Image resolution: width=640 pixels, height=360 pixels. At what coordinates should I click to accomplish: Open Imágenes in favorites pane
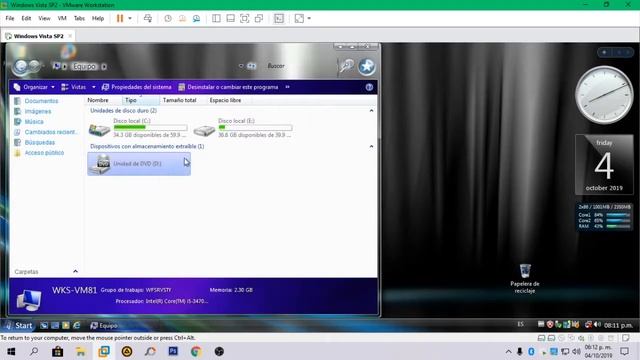pos(38,111)
